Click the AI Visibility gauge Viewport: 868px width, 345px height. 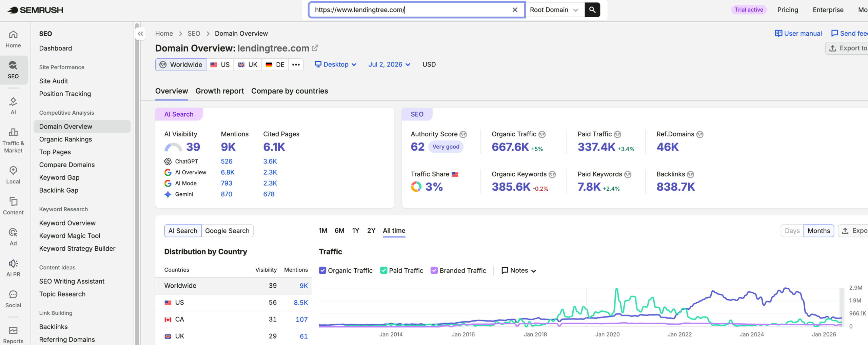point(173,147)
